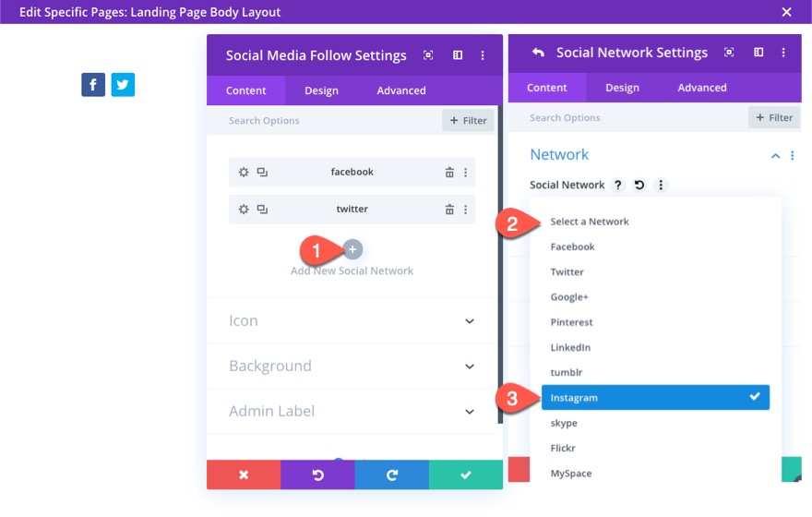The width and height of the screenshot is (812, 517).
Task: Delete the facebook social network item
Action: pos(449,173)
